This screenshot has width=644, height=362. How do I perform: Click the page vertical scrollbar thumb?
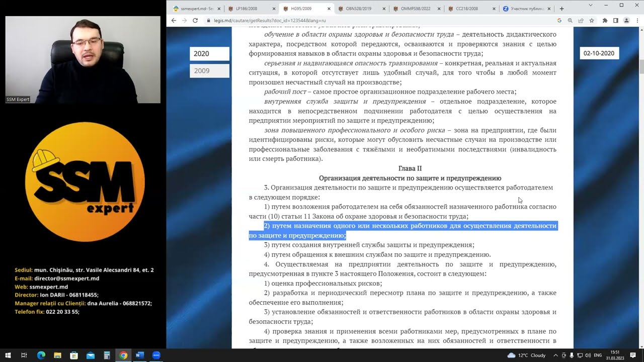pos(641,67)
